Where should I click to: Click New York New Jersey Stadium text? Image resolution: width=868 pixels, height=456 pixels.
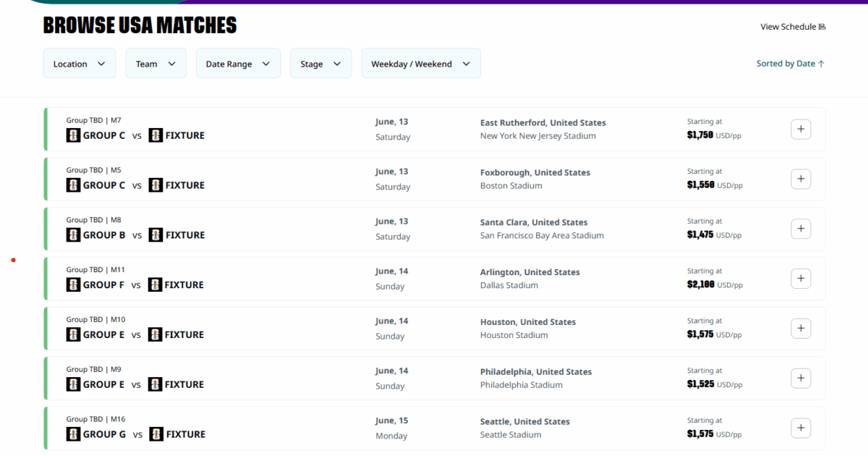click(x=538, y=136)
